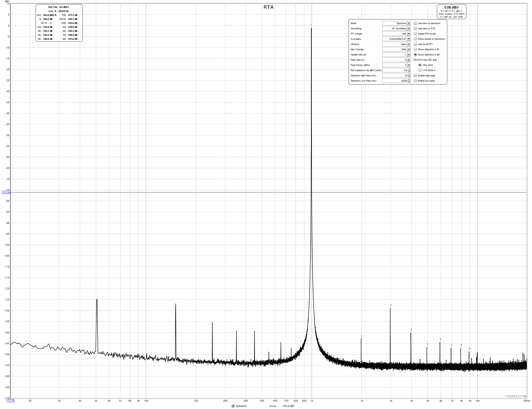Click the 3rd harmonic -128.0 dB value
The width and height of the screenshot is (532, 409).
[72, 27]
